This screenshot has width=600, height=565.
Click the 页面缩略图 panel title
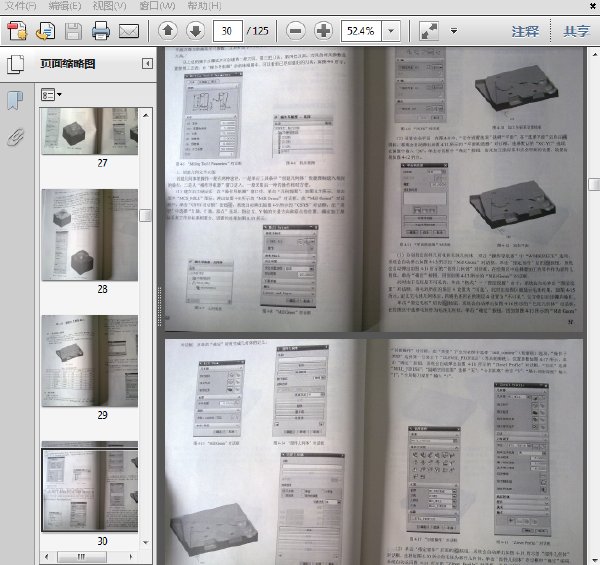point(68,64)
